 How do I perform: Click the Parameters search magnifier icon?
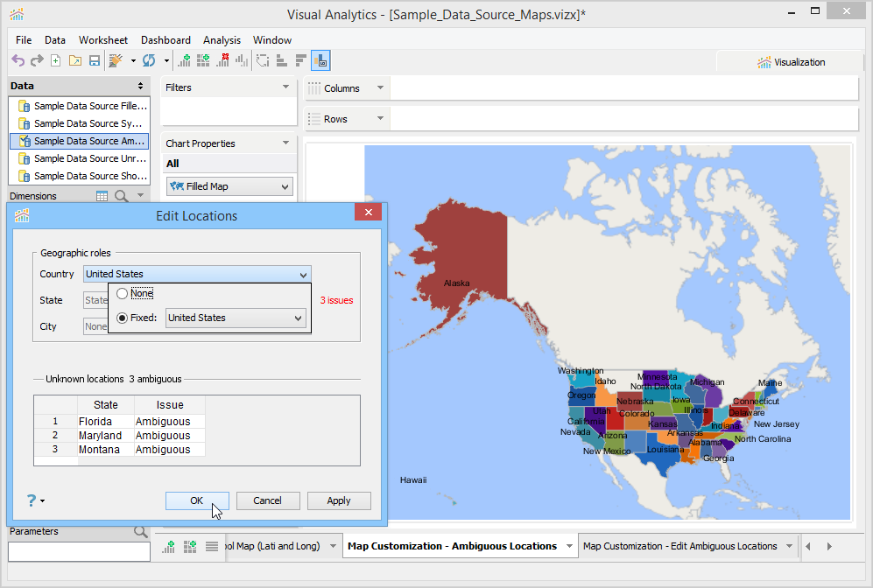click(x=141, y=532)
